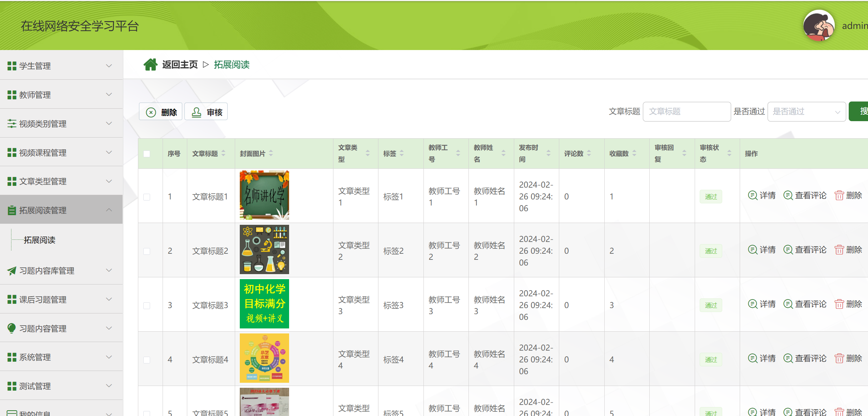Image resolution: width=868 pixels, height=416 pixels.
Task: Toggle the select-all header checkbox
Action: tap(147, 154)
